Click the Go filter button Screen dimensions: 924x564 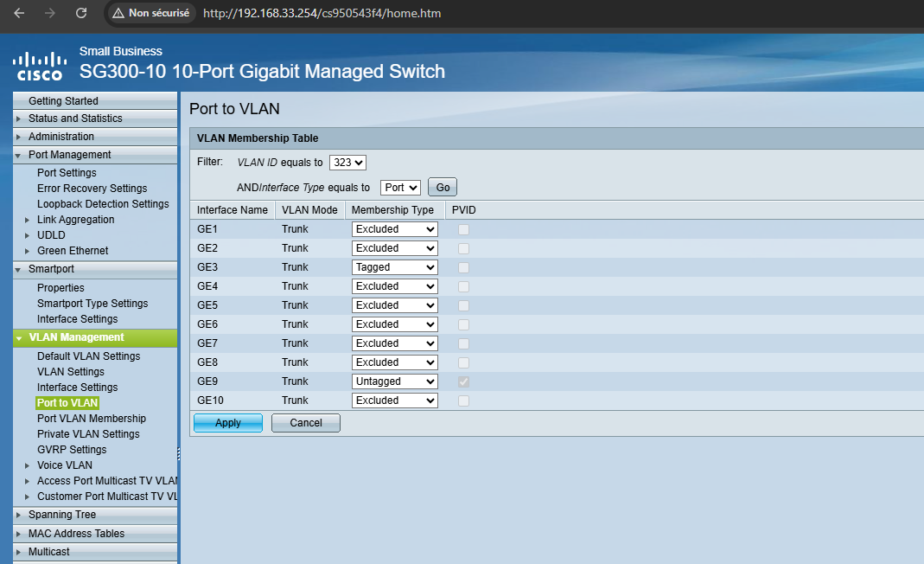point(443,188)
